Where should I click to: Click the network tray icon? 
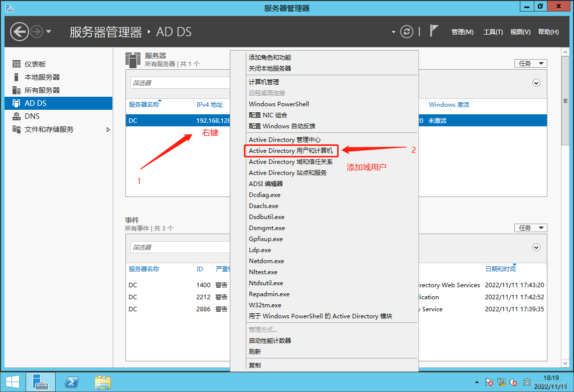click(501, 382)
